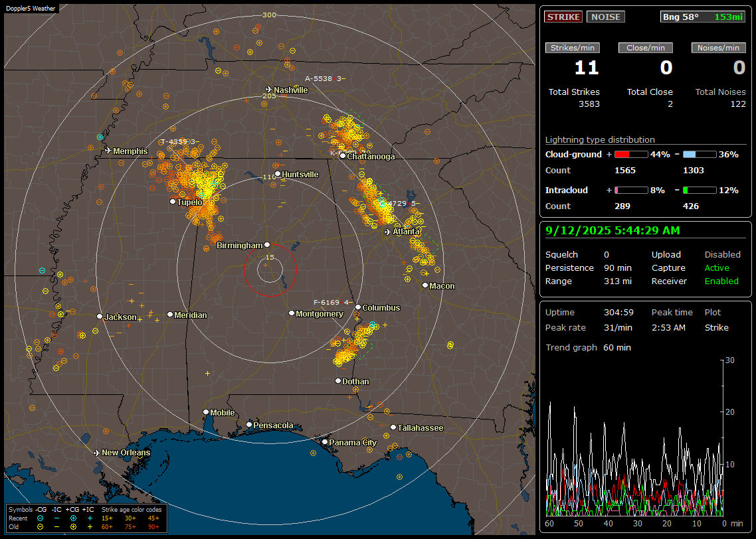Click the Mobile city dot marker

(x=206, y=412)
